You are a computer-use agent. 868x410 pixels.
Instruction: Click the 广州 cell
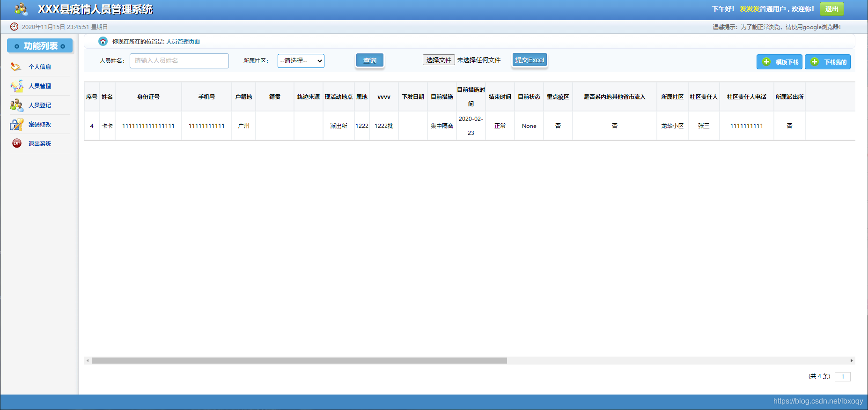tap(243, 126)
